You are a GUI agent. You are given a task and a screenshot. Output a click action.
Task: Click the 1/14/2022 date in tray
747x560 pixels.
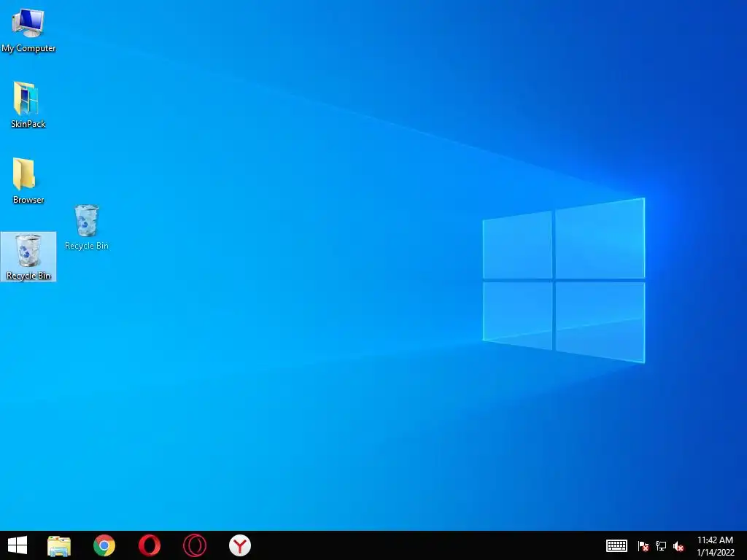tap(716, 553)
